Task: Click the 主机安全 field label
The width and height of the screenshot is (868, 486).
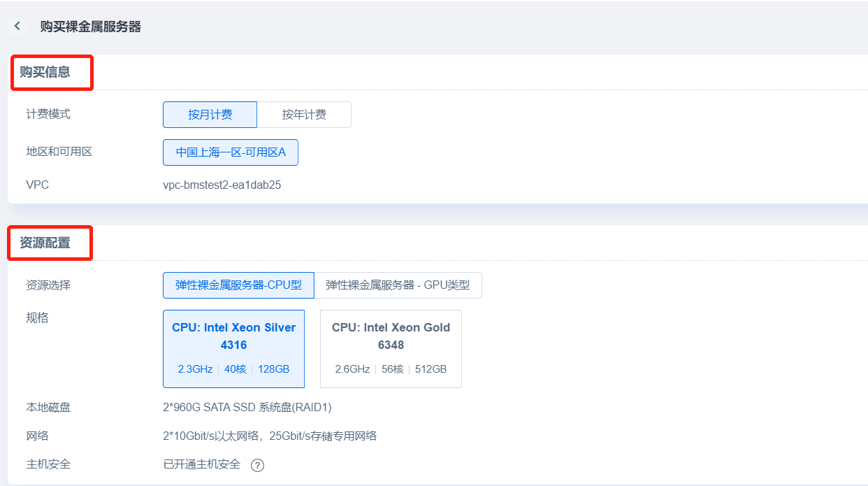Action: [x=48, y=464]
